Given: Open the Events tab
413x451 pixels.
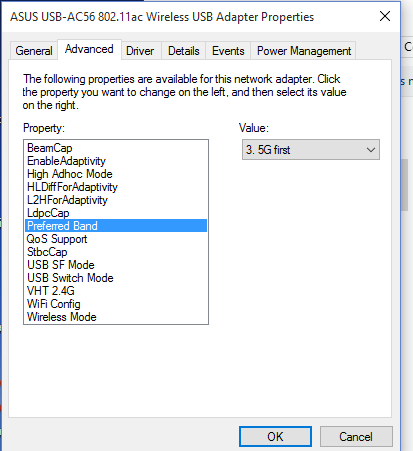Looking at the screenshot, I should 228,51.
